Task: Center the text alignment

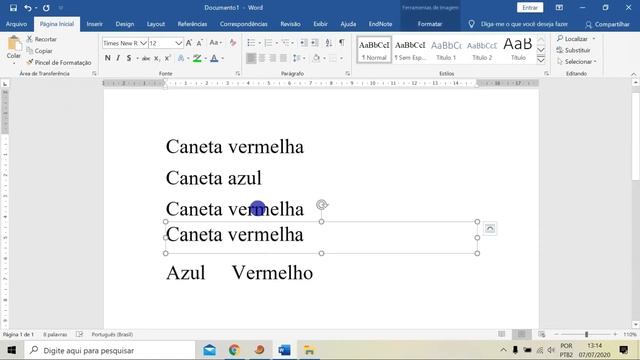Action: point(262,58)
